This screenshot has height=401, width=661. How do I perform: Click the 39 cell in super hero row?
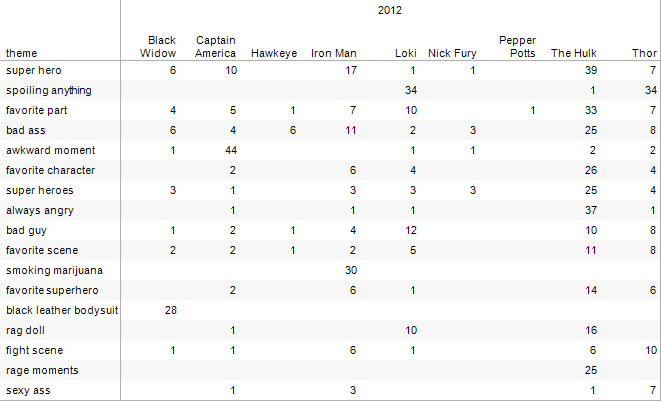pyautogui.click(x=591, y=70)
